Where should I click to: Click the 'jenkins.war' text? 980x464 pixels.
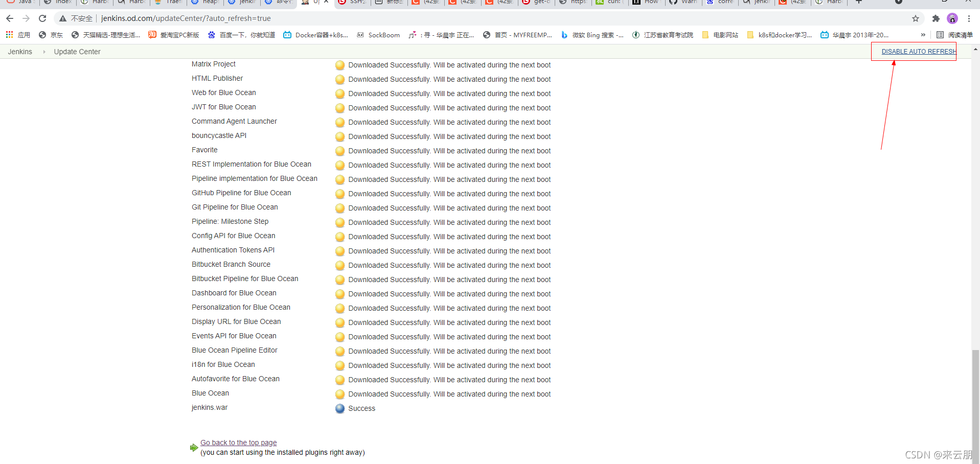click(210, 407)
